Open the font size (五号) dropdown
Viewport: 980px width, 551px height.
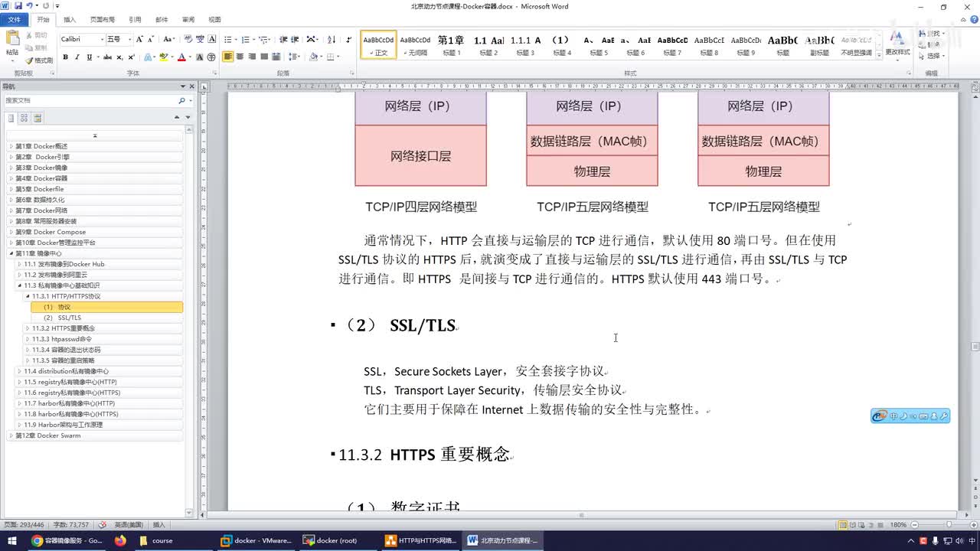point(129,39)
